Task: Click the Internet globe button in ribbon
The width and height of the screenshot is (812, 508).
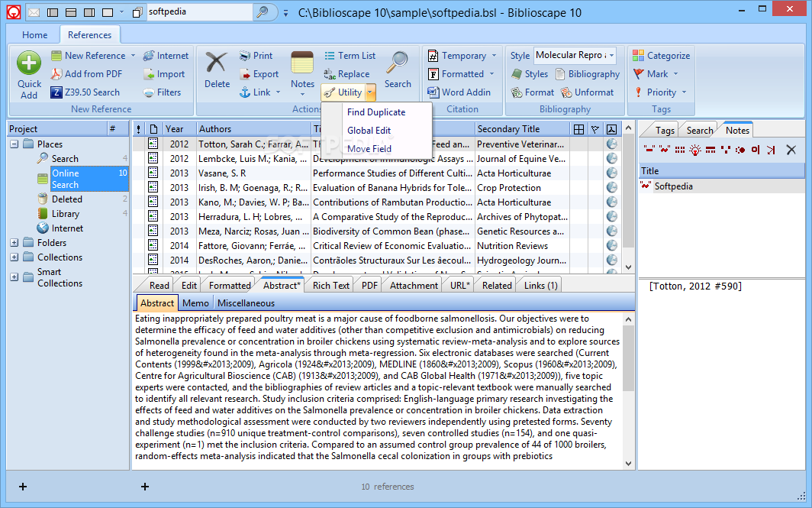Action: [x=166, y=56]
